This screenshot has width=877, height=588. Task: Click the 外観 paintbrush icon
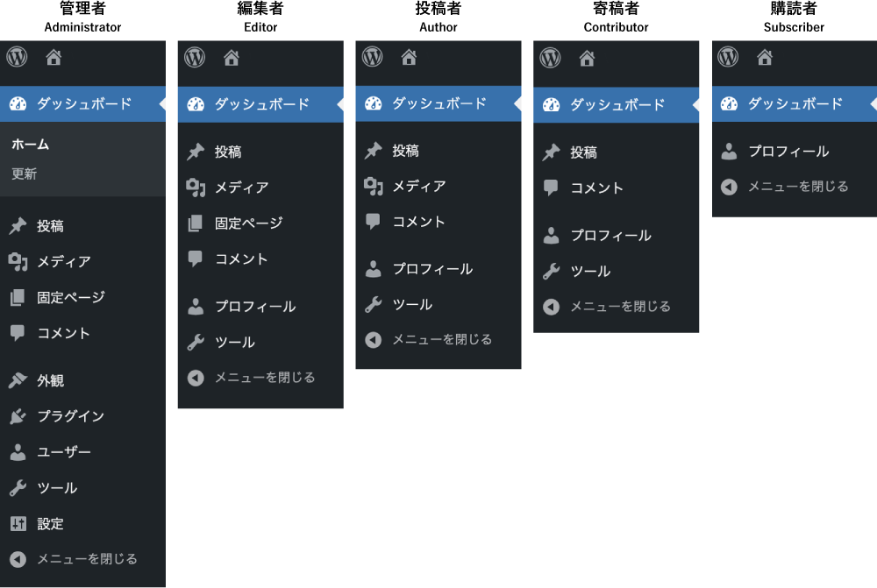point(18,381)
